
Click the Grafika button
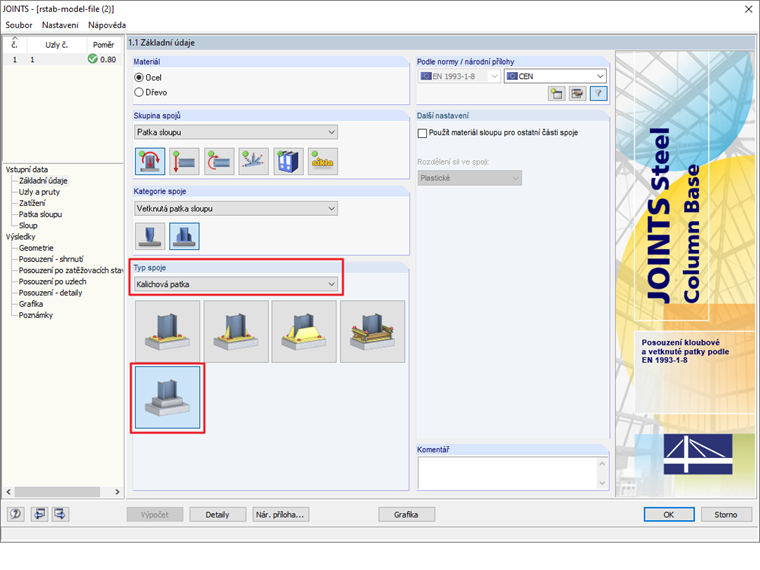(406, 515)
